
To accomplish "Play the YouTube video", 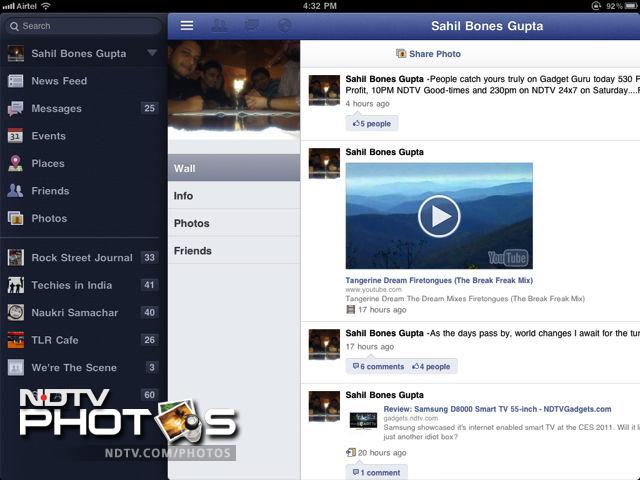I will [x=439, y=216].
